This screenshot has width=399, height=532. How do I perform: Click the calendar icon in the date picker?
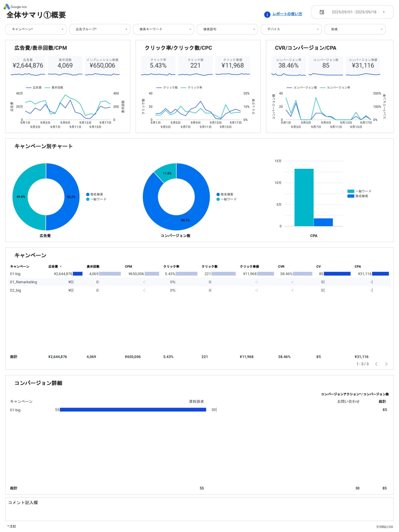[322, 12]
